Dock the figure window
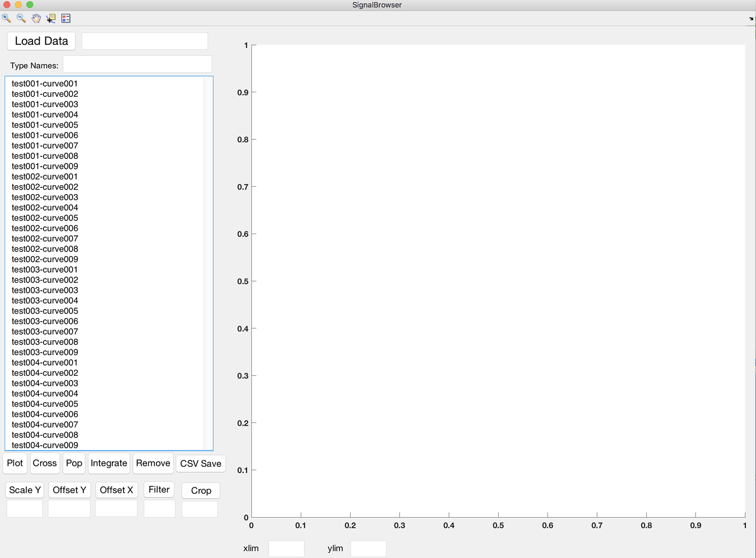Screen dimensions: 756x558 click(750, 18)
